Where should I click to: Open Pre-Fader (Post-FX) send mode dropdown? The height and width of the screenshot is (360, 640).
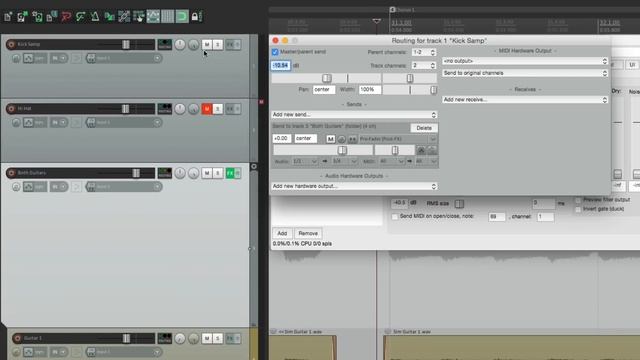point(398,139)
